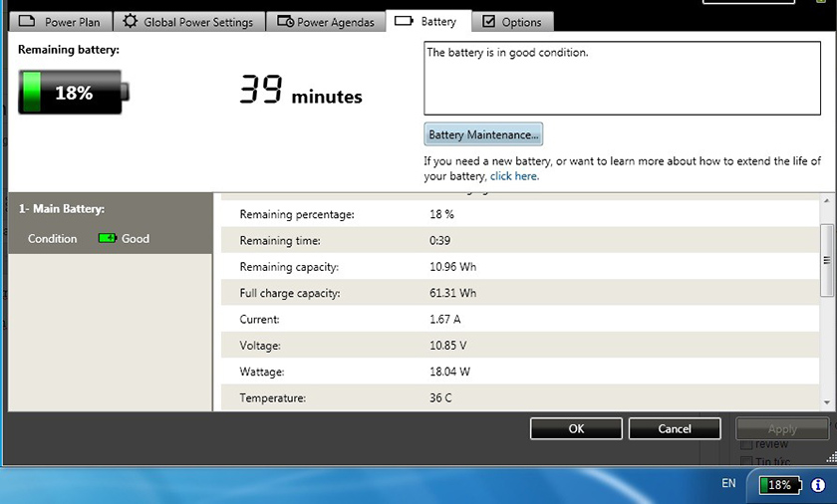
Task: Open the Options tab
Action: 511,22
